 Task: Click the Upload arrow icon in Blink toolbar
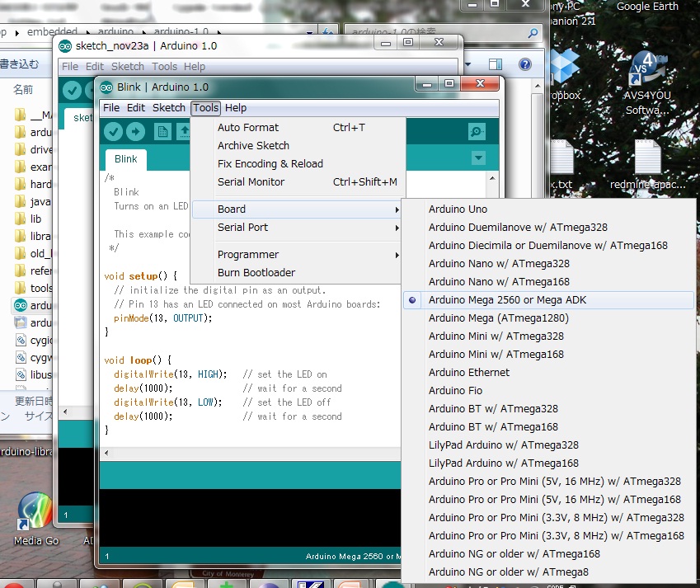[135, 132]
